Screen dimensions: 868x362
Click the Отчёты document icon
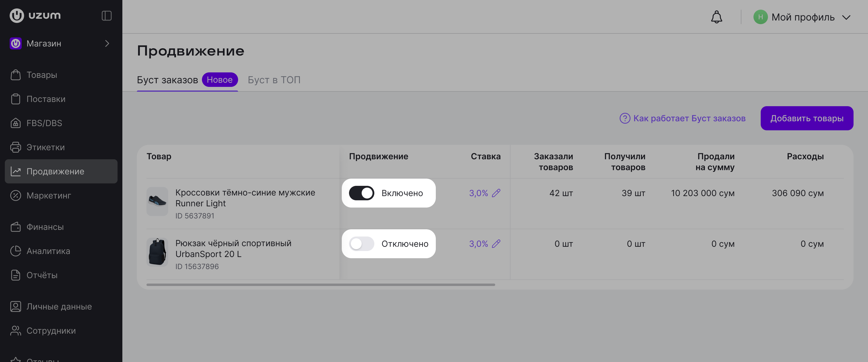coord(15,275)
